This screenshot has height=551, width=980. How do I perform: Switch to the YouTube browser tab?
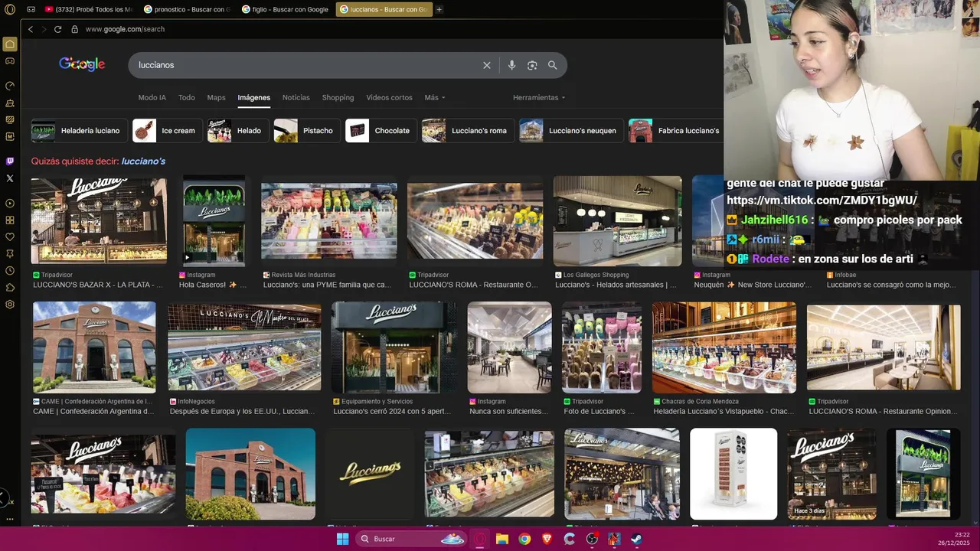pos(88,9)
